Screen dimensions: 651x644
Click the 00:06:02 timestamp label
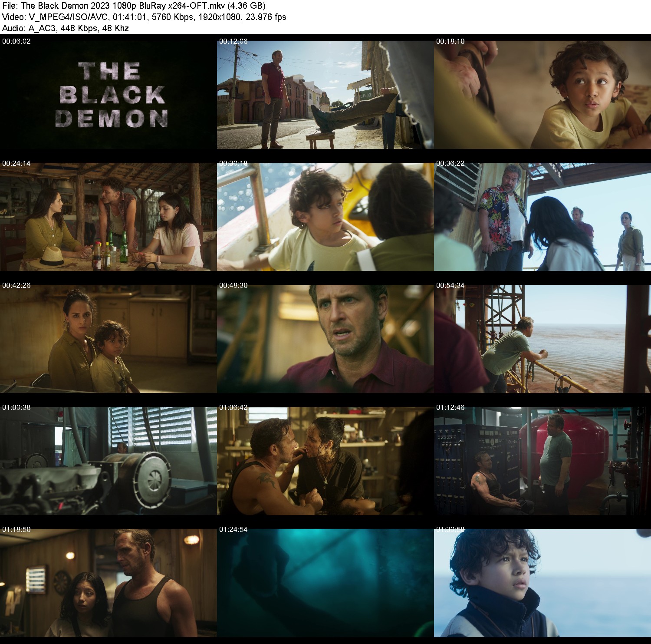[x=16, y=41]
